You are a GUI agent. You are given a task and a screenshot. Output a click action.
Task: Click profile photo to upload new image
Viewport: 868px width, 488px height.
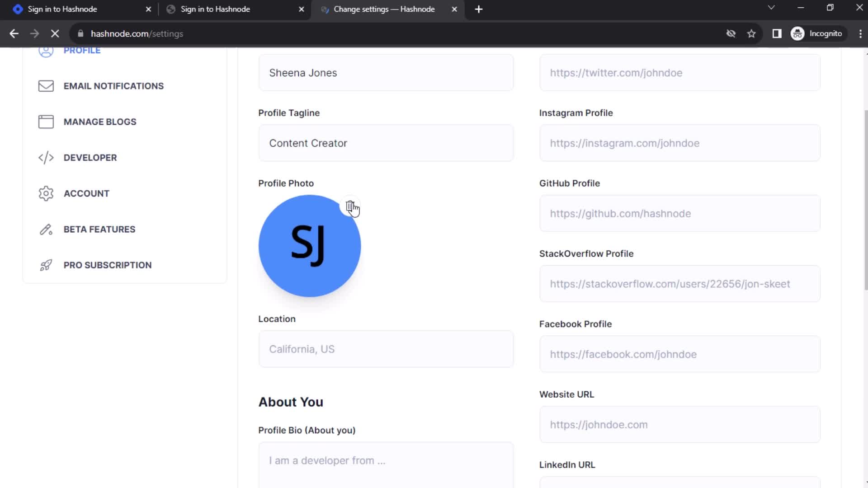[x=309, y=245]
